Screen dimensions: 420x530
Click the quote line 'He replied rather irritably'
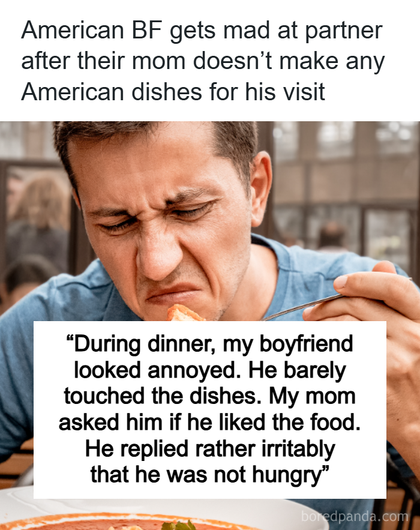click(210, 449)
